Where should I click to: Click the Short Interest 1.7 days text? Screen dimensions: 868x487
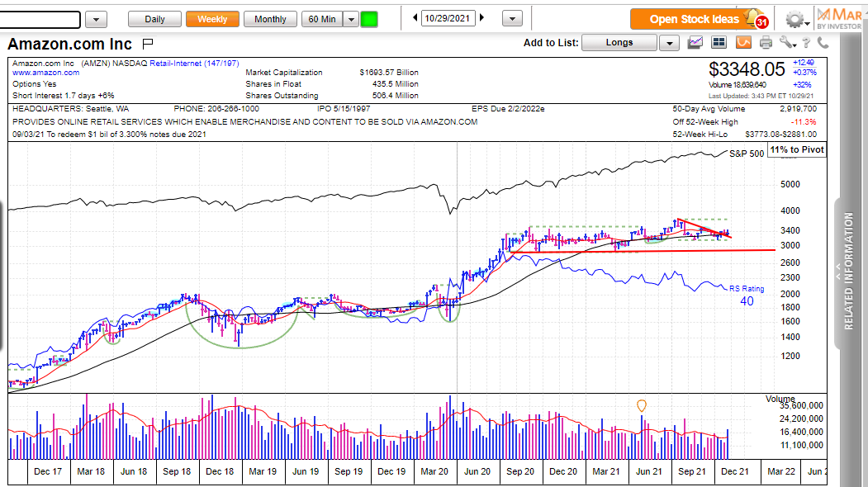coord(63,96)
